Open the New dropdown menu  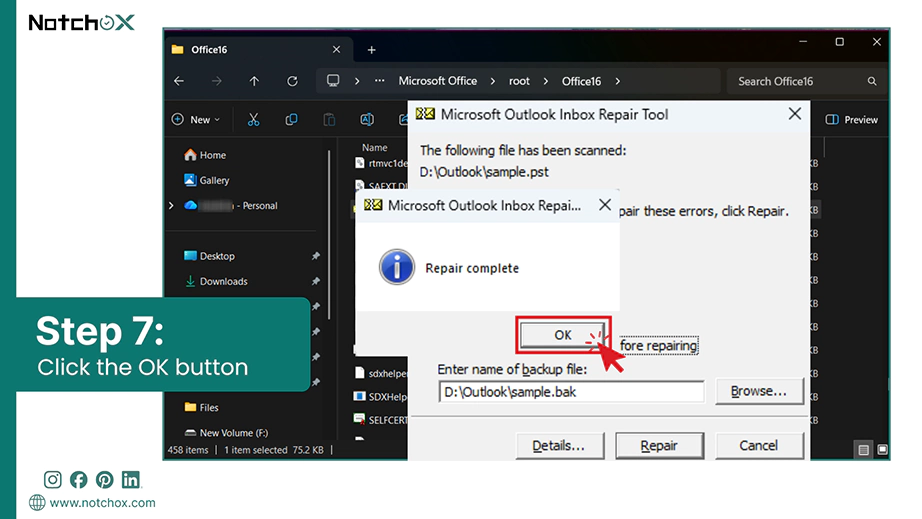pyautogui.click(x=196, y=120)
